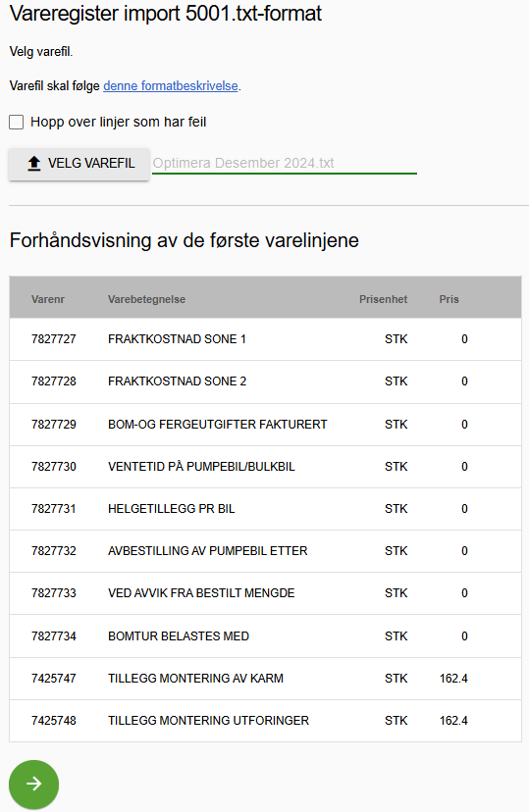Image resolution: width=529 pixels, height=812 pixels.
Task: Click the Varenr column header
Action: [48, 299]
